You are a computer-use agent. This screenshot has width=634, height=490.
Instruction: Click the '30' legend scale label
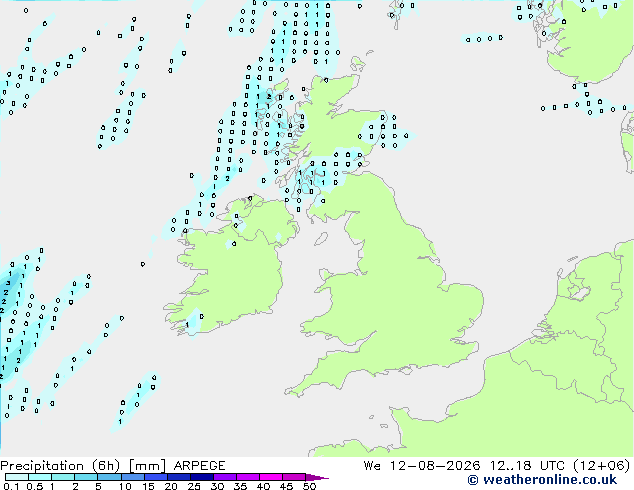coord(217,486)
